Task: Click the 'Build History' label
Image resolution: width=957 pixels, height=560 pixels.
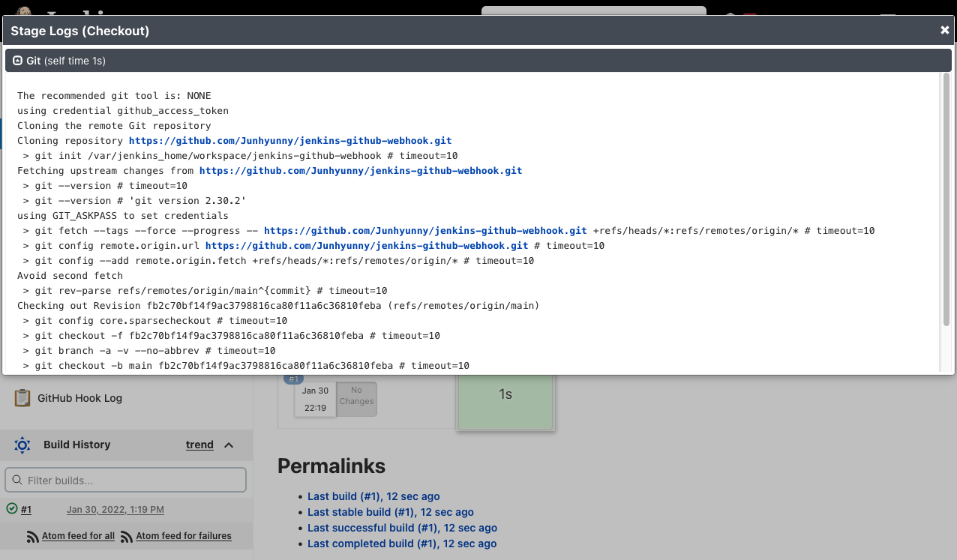Action: tap(76, 445)
